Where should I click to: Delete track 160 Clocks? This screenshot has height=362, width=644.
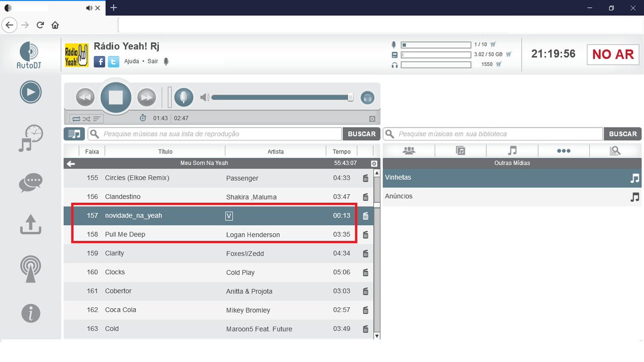click(365, 272)
